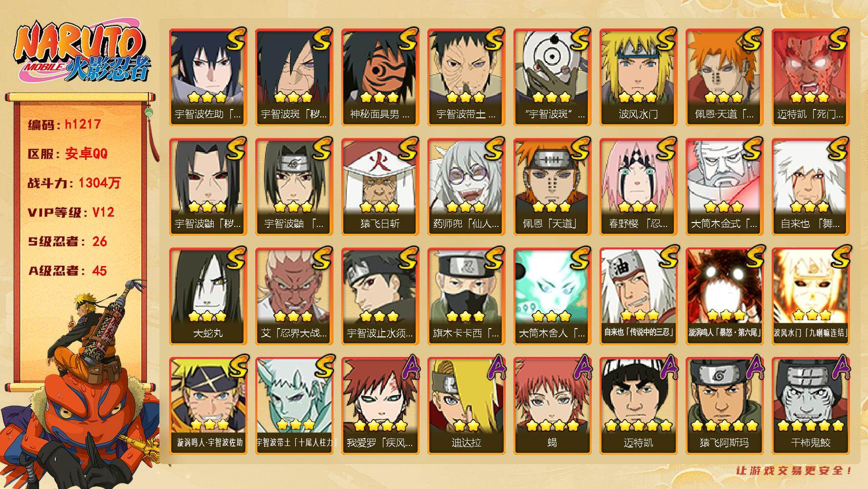Select the 波风水门 ninja card
The image size is (868, 489).
638,77
